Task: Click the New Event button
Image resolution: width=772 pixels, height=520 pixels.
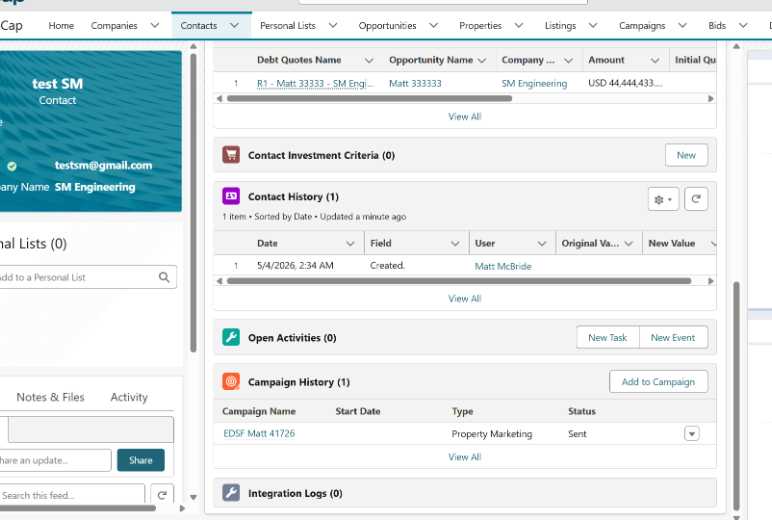Action: coord(673,337)
